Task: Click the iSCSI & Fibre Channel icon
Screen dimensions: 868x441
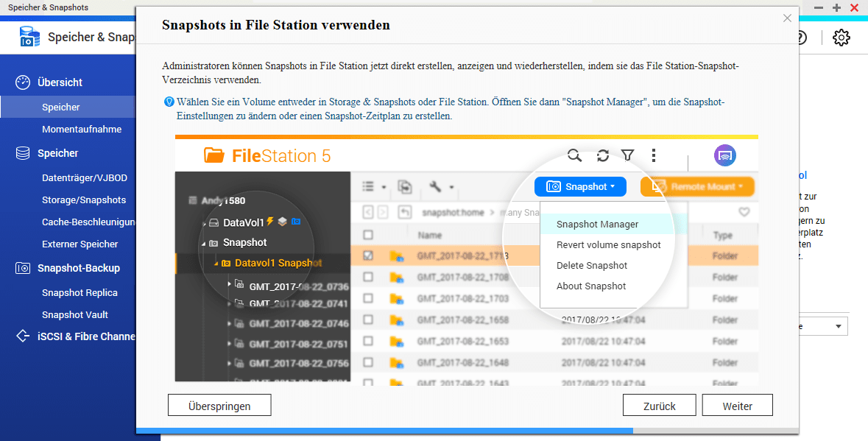Action: coord(23,336)
